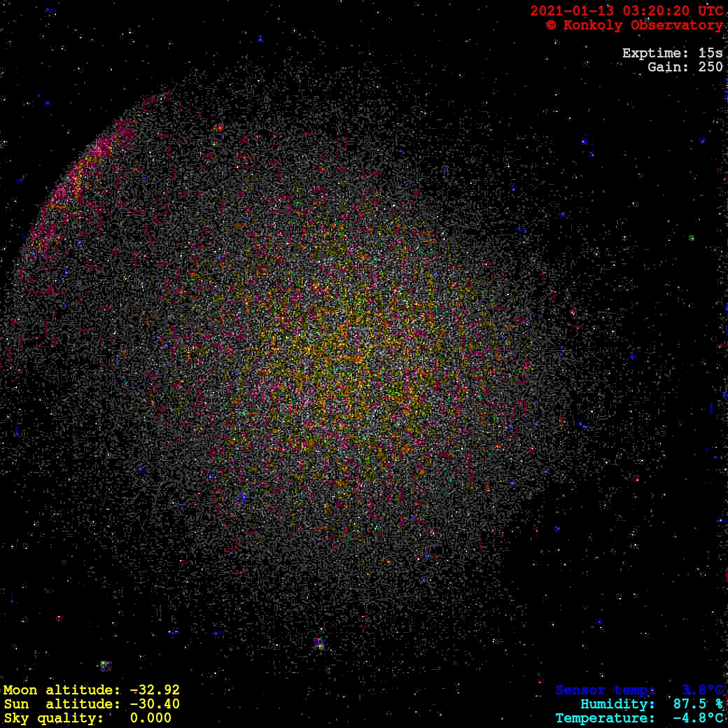Click the Temperature label
728x728 pixels.
coord(605,718)
